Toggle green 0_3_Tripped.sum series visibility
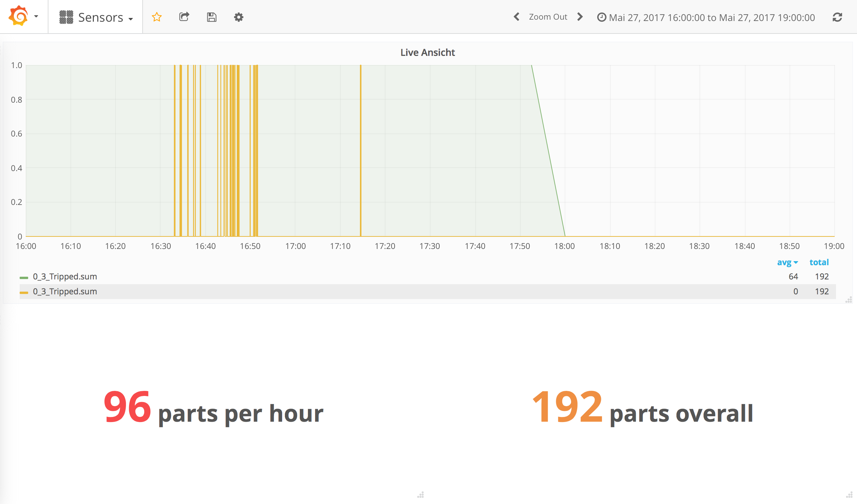 65,276
